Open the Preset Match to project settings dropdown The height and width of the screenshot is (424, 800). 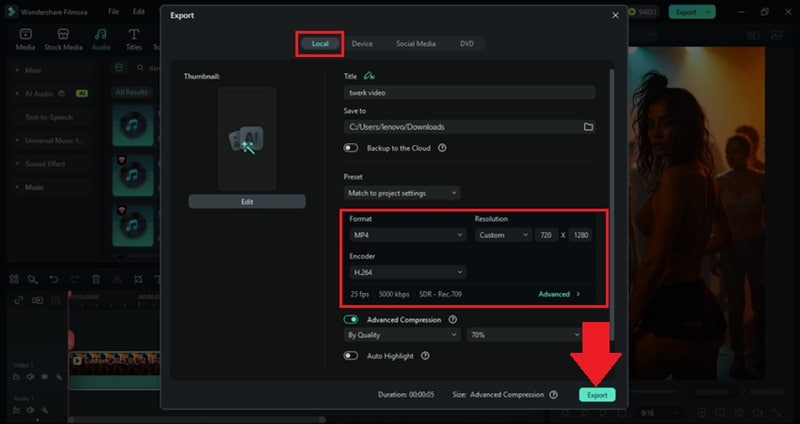coord(402,193)
